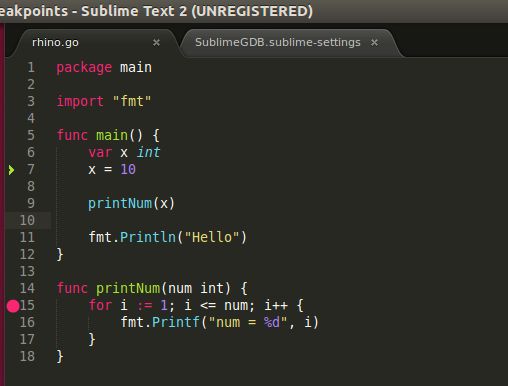Image resolution: width=508 pixels, height=386 pixels.
Task: Click the italic 'int' type on line 6
Action: (148, 152)
